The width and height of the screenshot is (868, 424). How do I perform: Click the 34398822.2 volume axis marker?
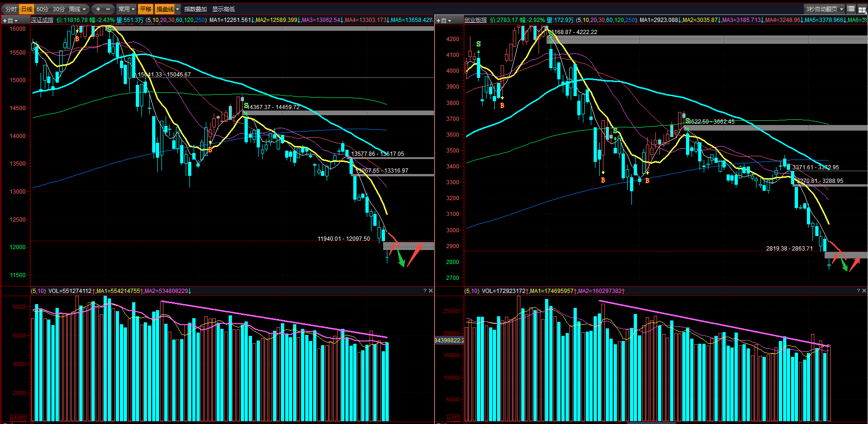(449, 340)
